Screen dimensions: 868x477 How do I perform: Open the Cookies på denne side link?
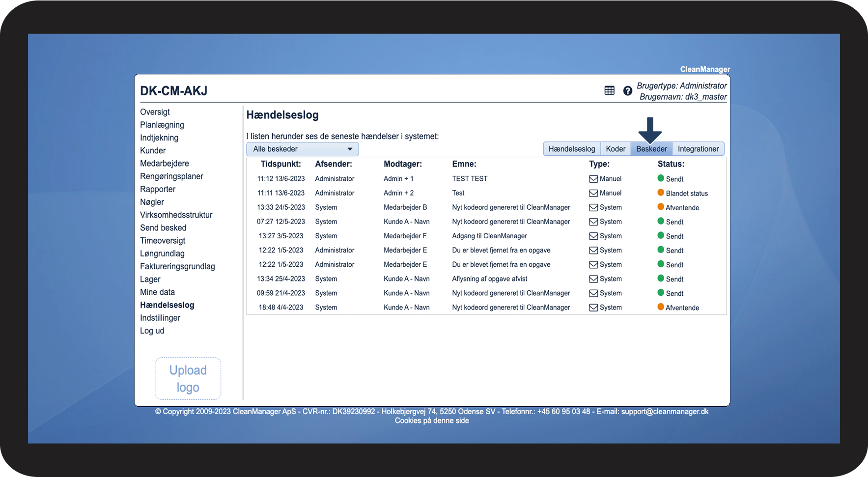[432, 421]
